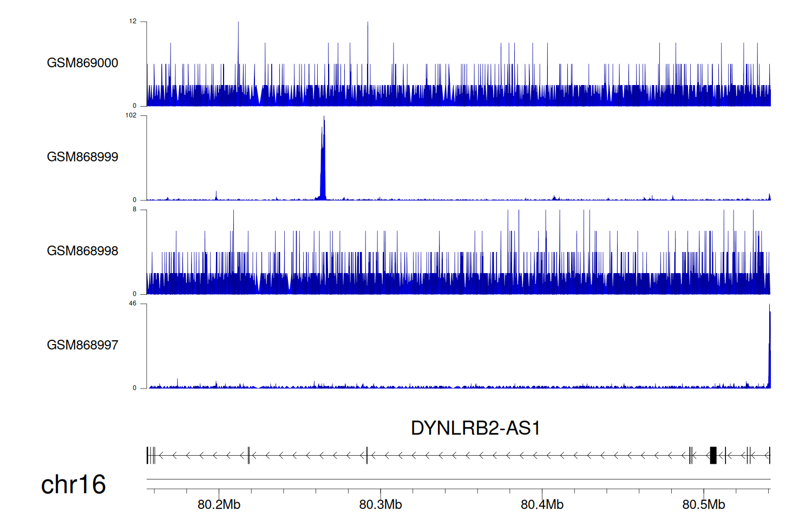The height and width of the screenshot is (531, 812).
Task: Select the 80.5Mb position label
Action: tap(703, 505)
